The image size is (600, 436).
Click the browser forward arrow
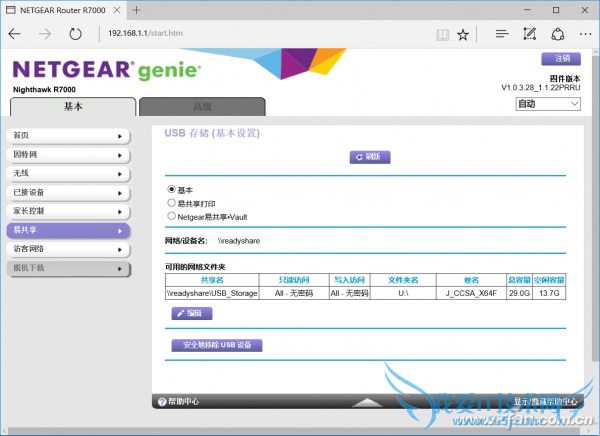point(45,34)
